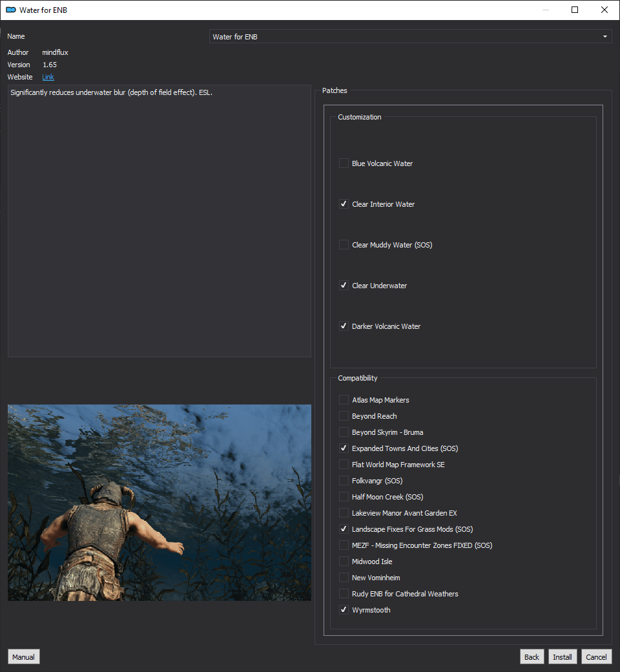This screenshot has width=620, height=672.
Task: Uncheck Expanded Towns And Cities (SOS)
Action: [344, 448]
